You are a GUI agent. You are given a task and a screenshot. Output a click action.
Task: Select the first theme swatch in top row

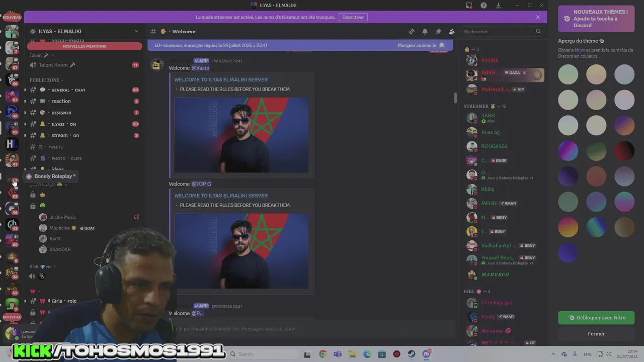click(568, 74)
